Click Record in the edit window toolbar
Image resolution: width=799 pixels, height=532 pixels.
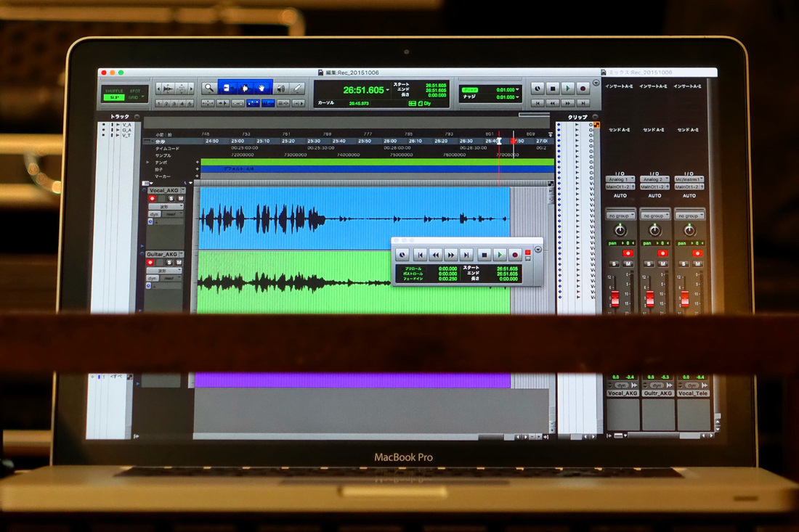pos(583,89)
